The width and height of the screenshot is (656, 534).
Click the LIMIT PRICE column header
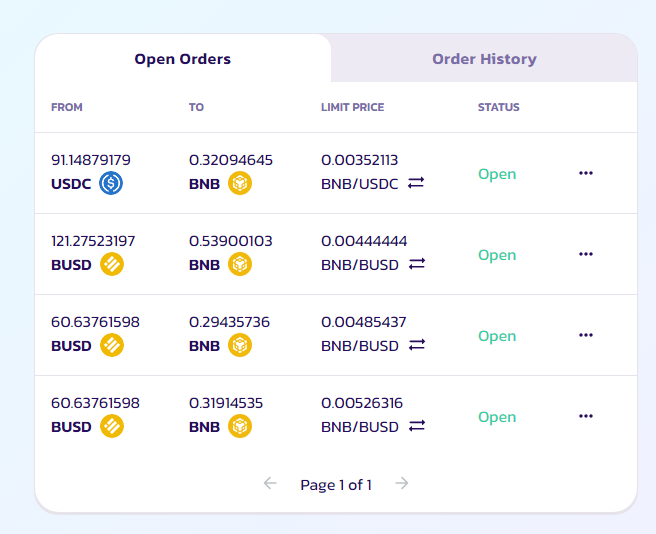(x=352, y=107)
